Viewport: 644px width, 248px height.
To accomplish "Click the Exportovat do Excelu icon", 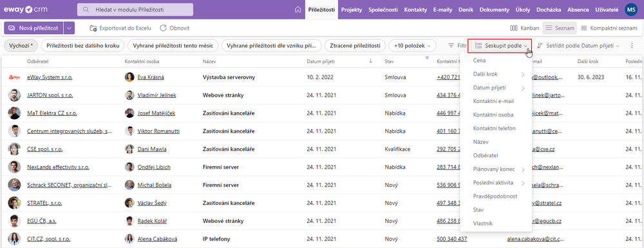I will (93, 28).
